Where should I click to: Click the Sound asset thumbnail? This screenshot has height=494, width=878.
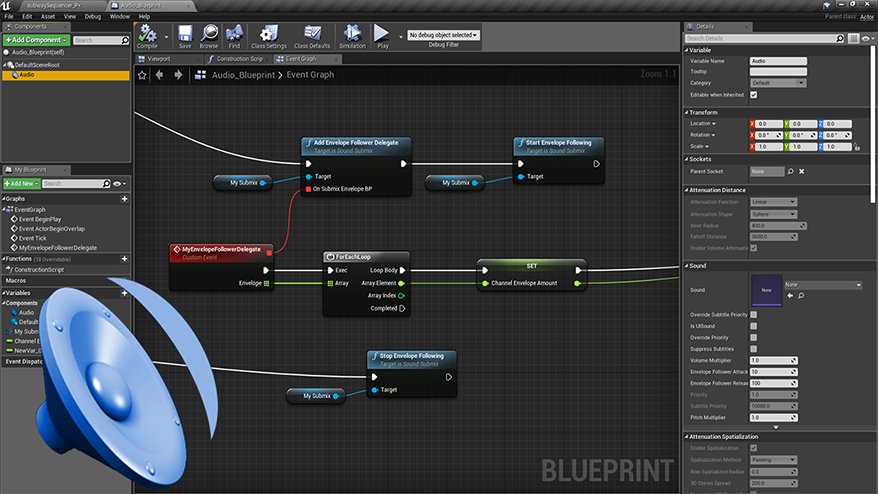(x=766, y=290)
